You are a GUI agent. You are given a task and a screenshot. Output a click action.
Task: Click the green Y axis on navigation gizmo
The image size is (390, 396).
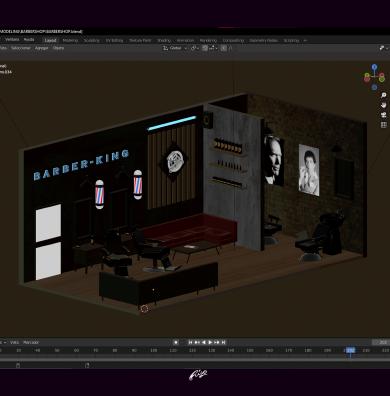pyautogui.click(x=382, y=79)
